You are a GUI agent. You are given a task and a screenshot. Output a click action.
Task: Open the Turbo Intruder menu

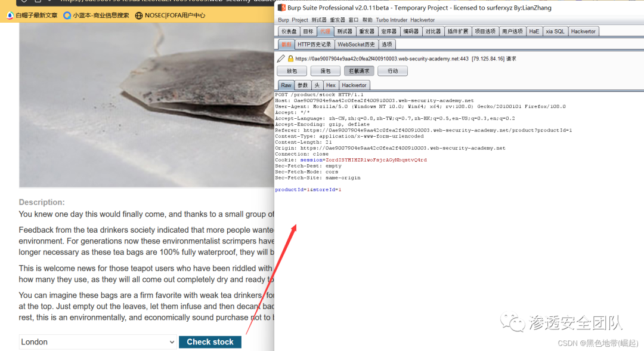[x=391, y=20]
